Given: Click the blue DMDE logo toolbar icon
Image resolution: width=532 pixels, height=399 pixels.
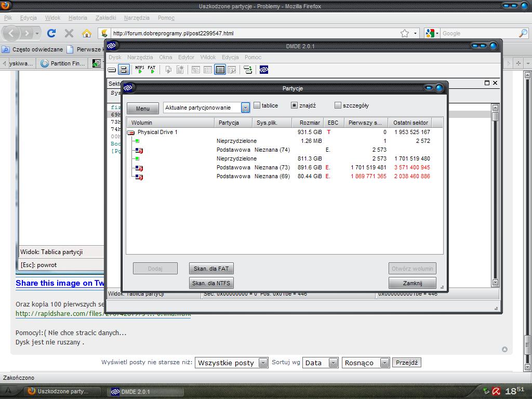Looking at the screenshot, I should pos(263,70).
